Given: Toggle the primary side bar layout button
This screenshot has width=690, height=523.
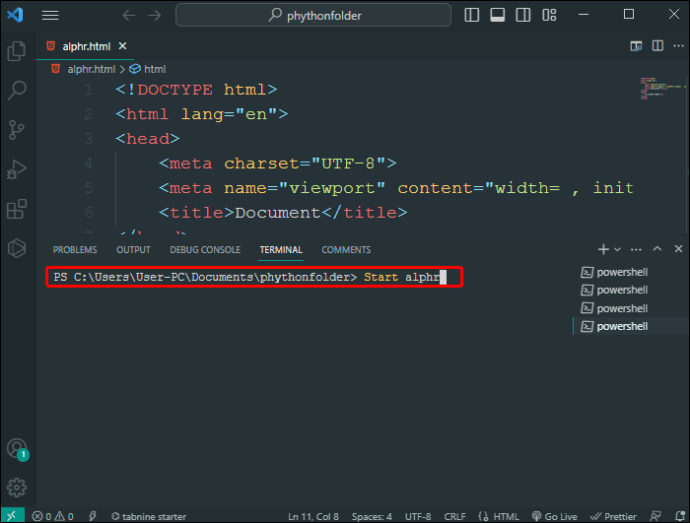Looking at the screenshot, I should (473, 15).
